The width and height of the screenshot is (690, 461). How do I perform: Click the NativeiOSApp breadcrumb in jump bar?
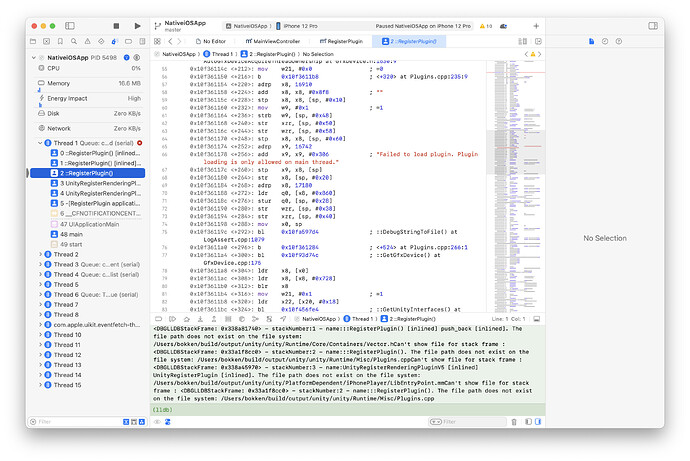pyautogui.click(x=176, y=54)
